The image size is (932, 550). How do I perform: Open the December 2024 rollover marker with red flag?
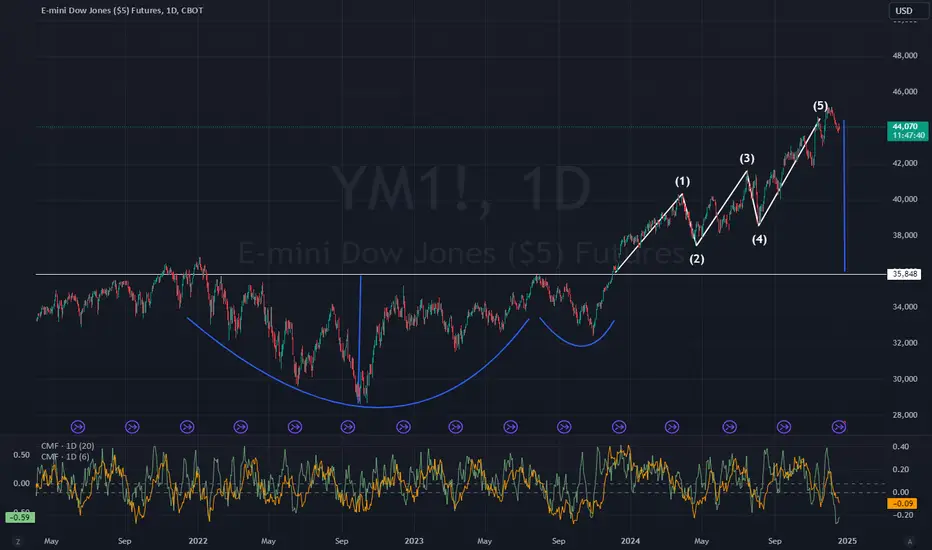pyautogui.click(x=839, y=426)
